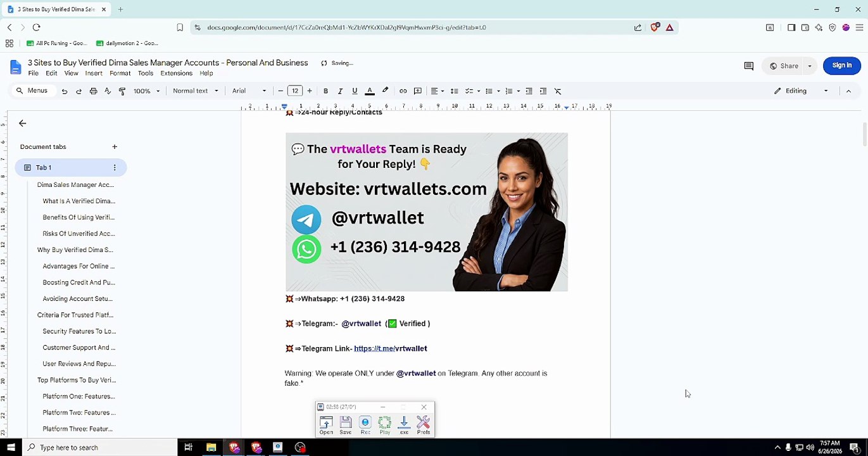Screen dimensions: 868x456
Task: Redo the last action in toolbar
Action: click(79, 91)
